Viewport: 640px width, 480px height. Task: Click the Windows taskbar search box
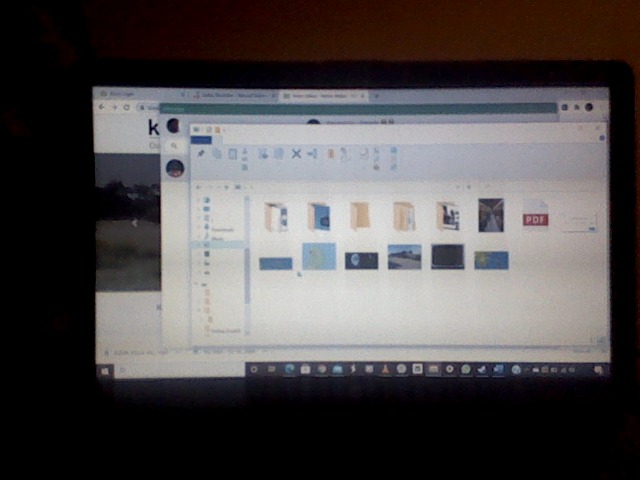coord(178,370)
